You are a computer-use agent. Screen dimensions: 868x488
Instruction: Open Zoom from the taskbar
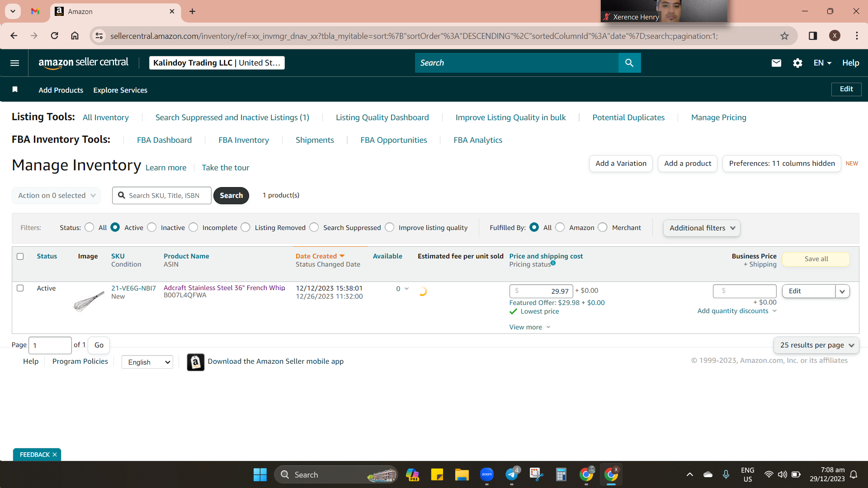coord(486,474)
